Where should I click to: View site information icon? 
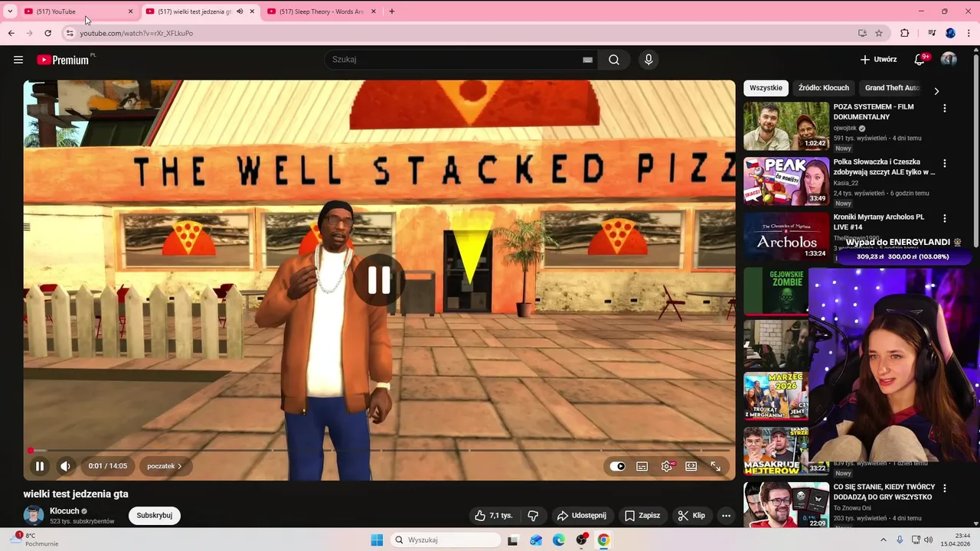70,33
